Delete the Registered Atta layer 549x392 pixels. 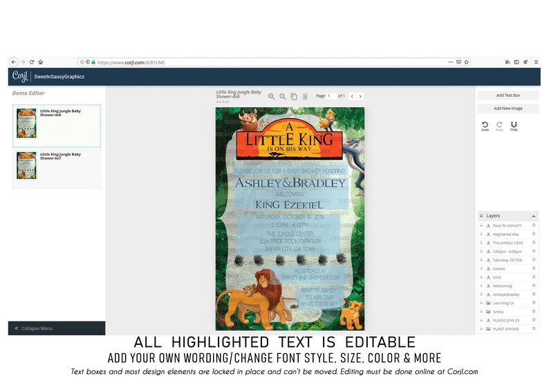tap(534, 234)
